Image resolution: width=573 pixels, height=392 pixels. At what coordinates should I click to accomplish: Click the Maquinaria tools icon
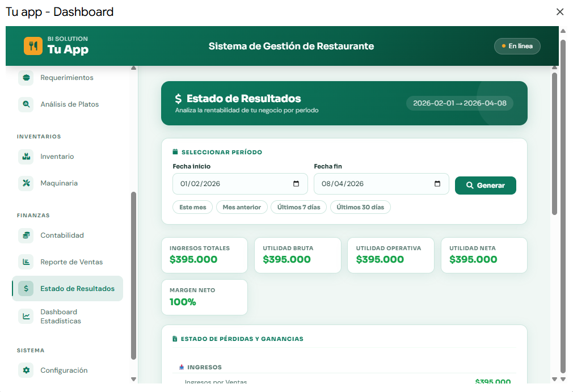[x=26, y=183]
